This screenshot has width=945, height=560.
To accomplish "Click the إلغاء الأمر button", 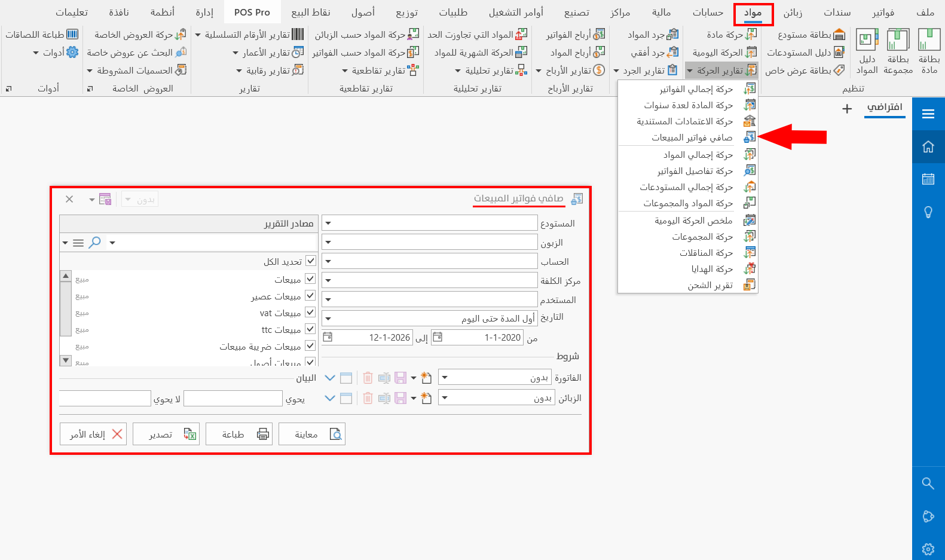I will click(93, 434).
